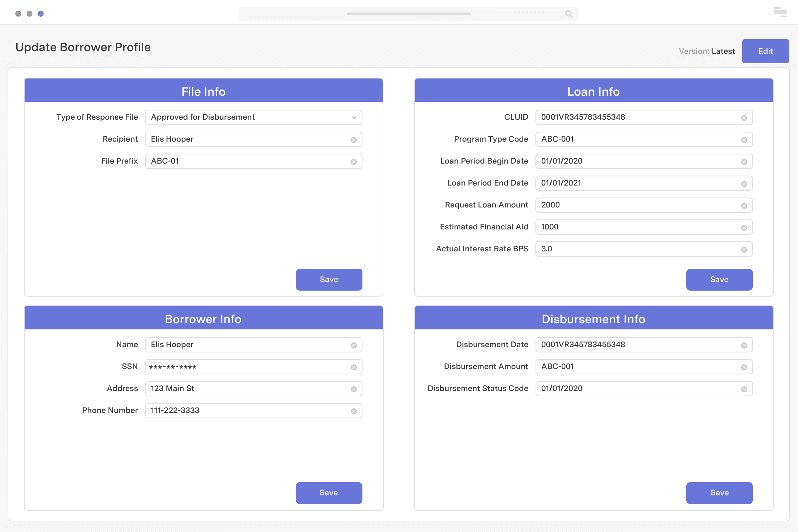This screenshot has height=532, width=798.
Task: Click the Actual Interest Rate BPS field
Action: click(638, 249)
